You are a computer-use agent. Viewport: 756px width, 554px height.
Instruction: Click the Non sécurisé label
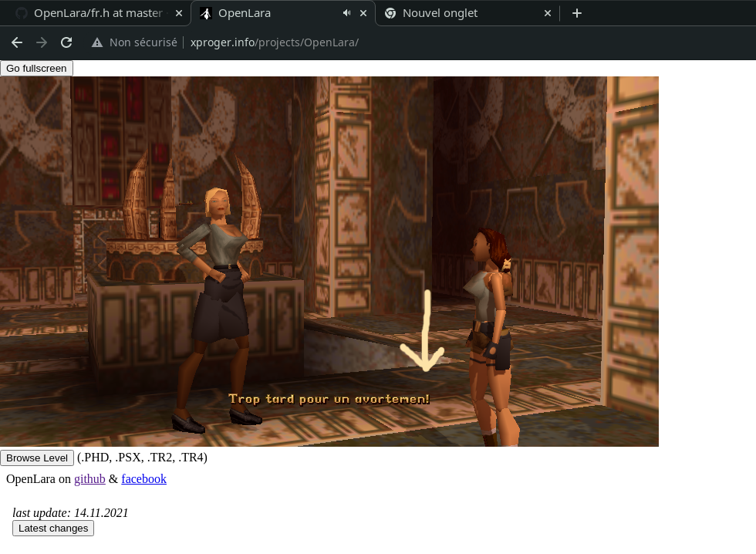click(x=143, y=42)
